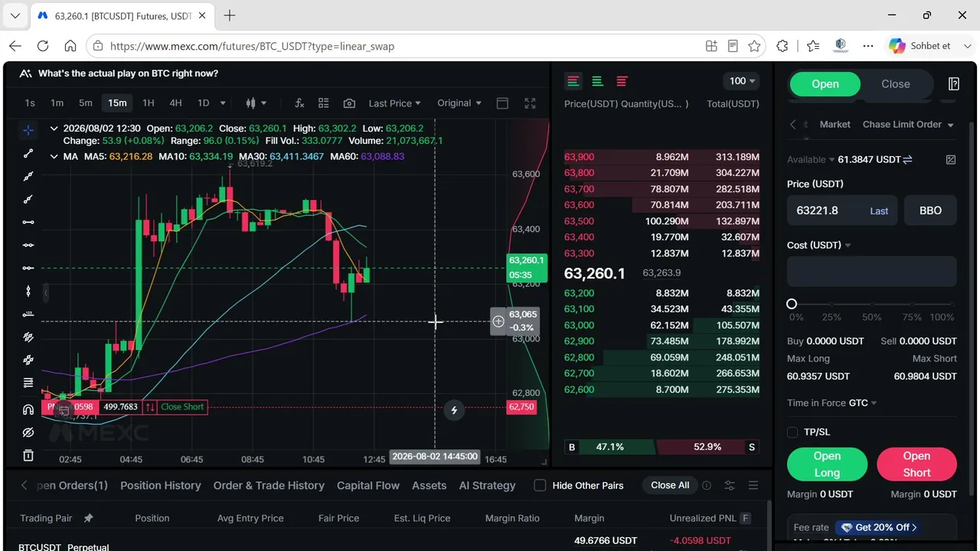
Task: Select the 15m timeframe
Action: pyautogui.click(x=117, y=103)
